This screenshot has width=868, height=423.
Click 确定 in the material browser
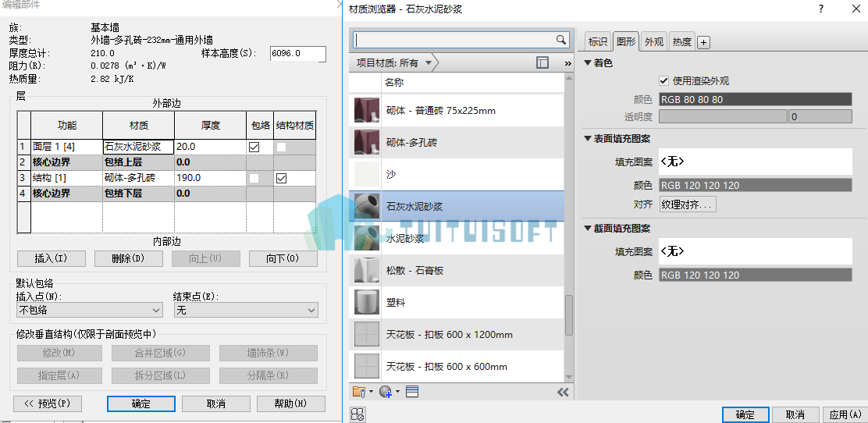745,414
